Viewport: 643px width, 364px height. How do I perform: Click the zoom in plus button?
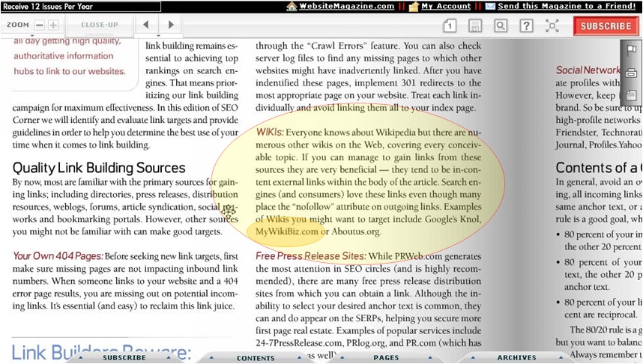53,25
